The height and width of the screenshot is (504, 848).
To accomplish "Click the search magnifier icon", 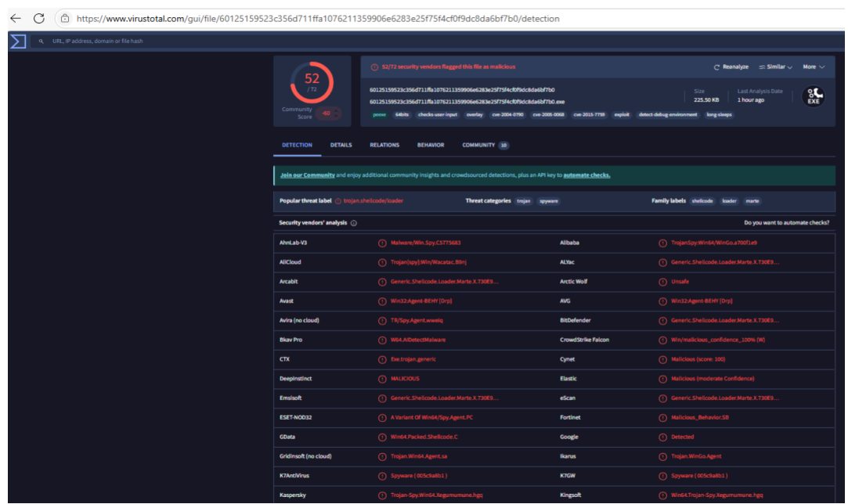I will (x=41, y=41).
